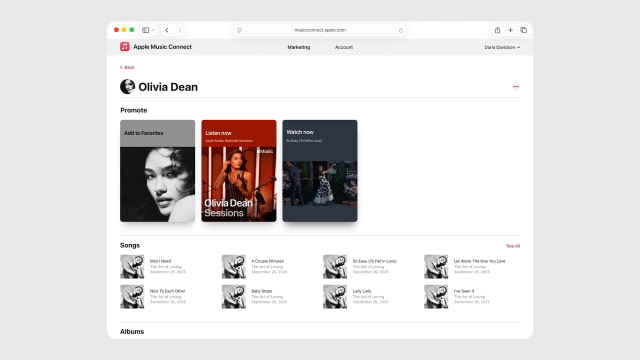The width and height of the screenshot is (640, 360).
Task: Open a new tab with plus icon
Action: (x=510, y=30)
